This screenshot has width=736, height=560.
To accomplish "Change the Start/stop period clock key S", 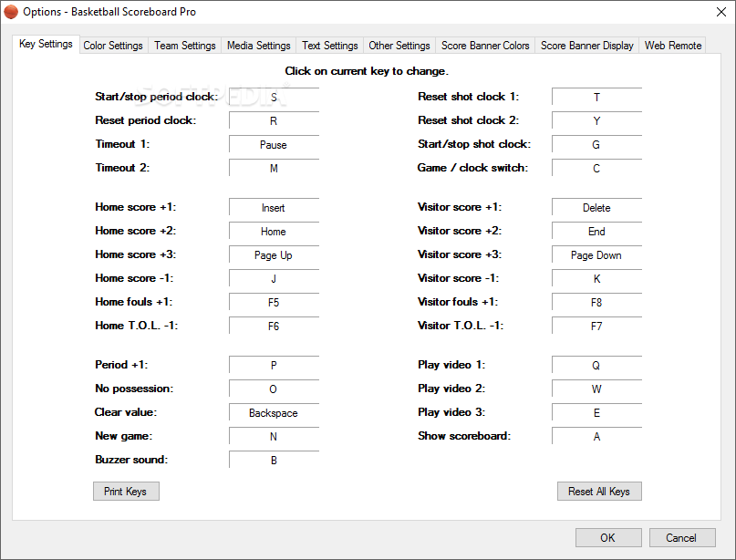I will 275,97.
